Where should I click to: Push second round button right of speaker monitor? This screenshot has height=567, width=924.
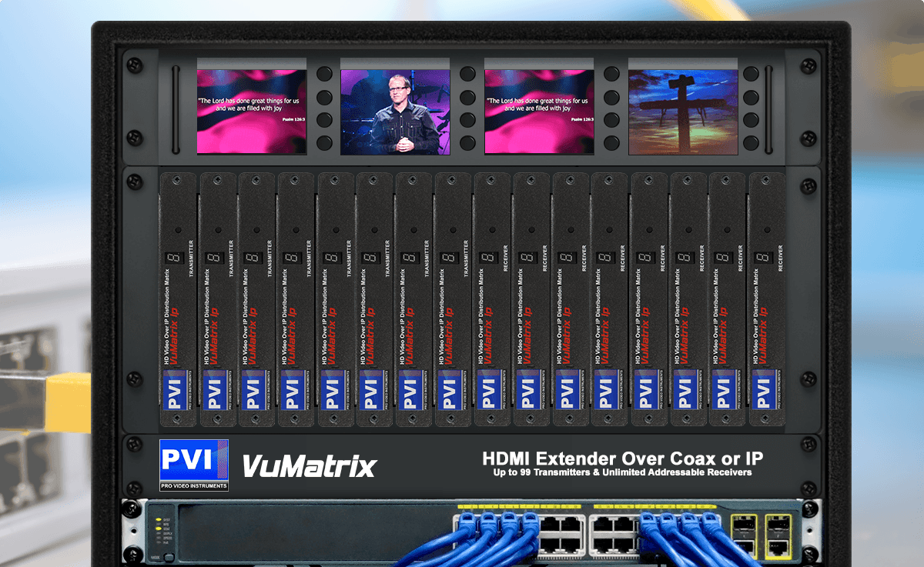tap(467, 97)
